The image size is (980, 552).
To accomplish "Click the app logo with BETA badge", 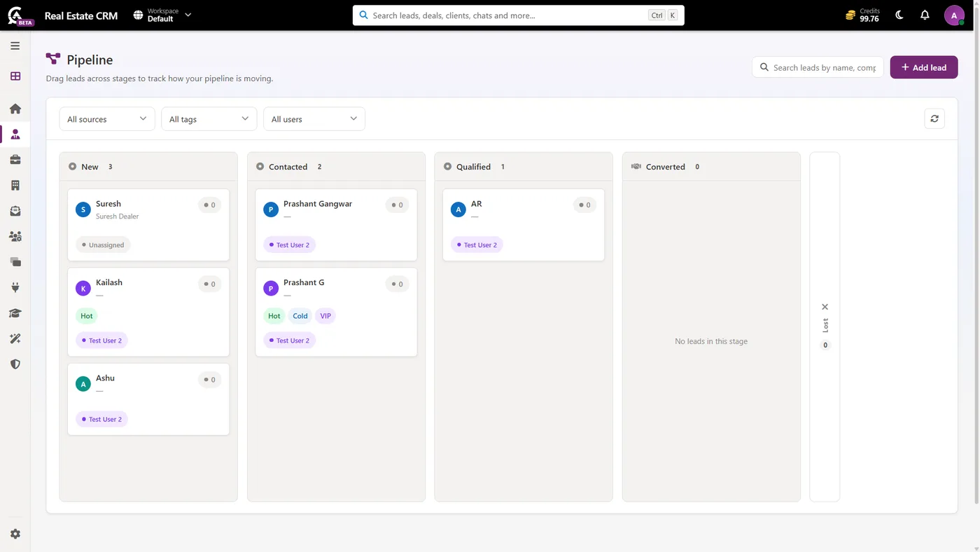I will coord(20,15).
